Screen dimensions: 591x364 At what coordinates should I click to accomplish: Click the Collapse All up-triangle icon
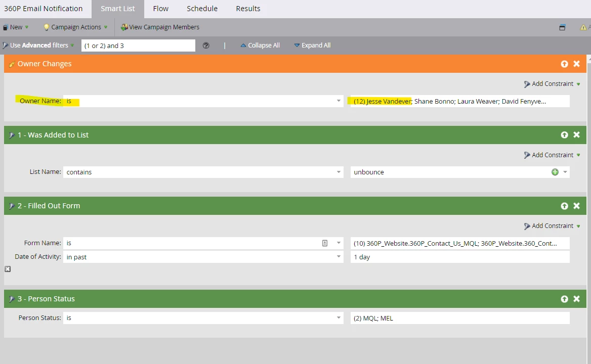pos(243,45)
